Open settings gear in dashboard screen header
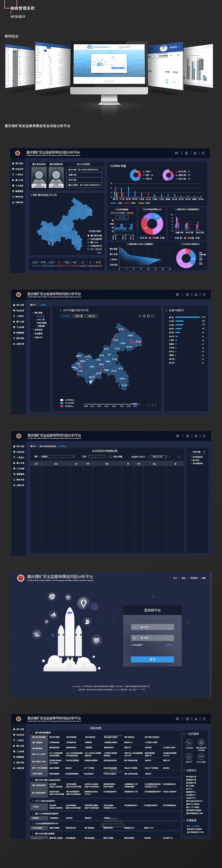 pos(186,153)
